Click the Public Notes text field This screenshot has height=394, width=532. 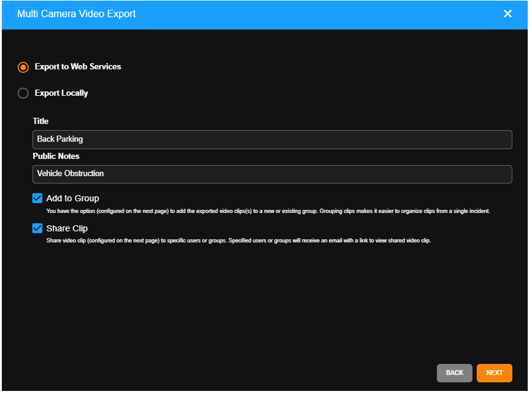coord(272,174)
